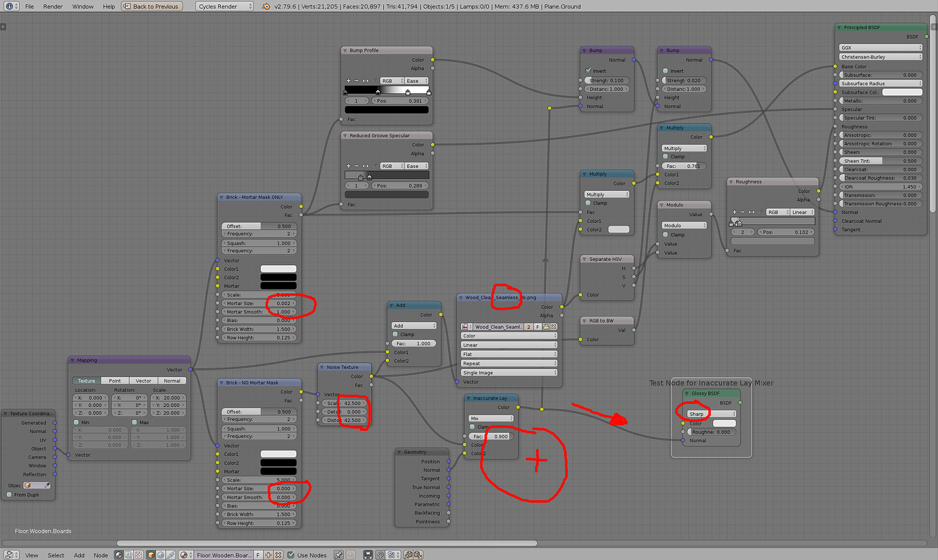
Task: Click Color1 swatch in Brick - Mortar Mask ONLY
Action: click(279, 269)
